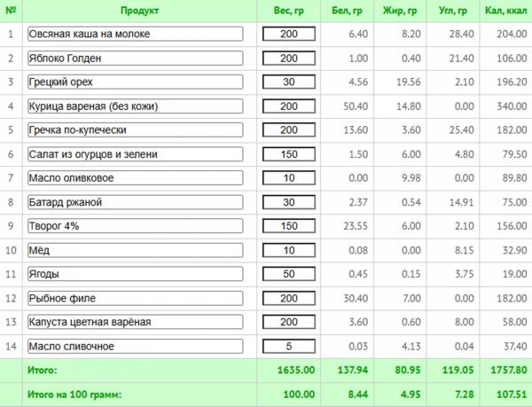Viewport: 532px width, 407px height.
Task: Focus the 'Рыбное филе' product field
Action: [x=135, y=298]
